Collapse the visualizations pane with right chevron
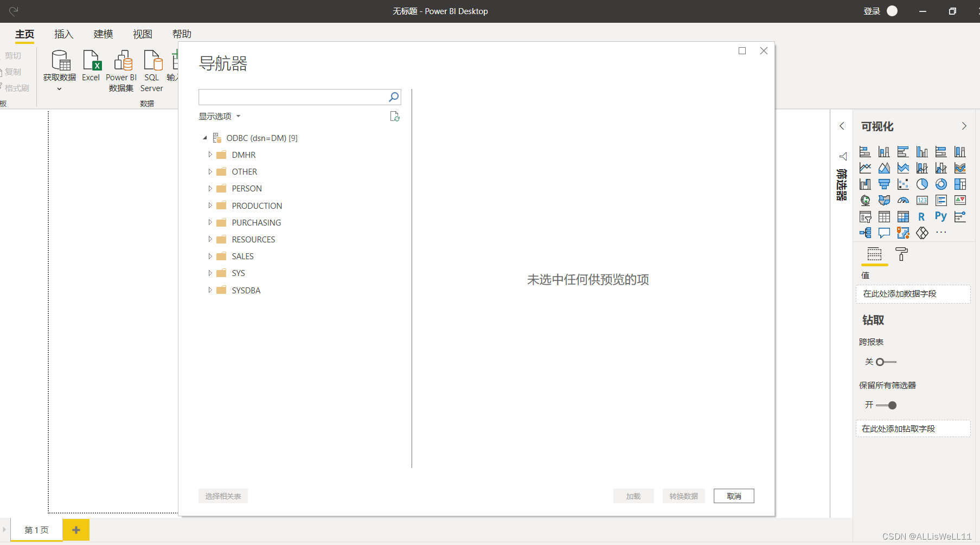The height and width of the screenshot is (545, 980). [x=964, y=126]
